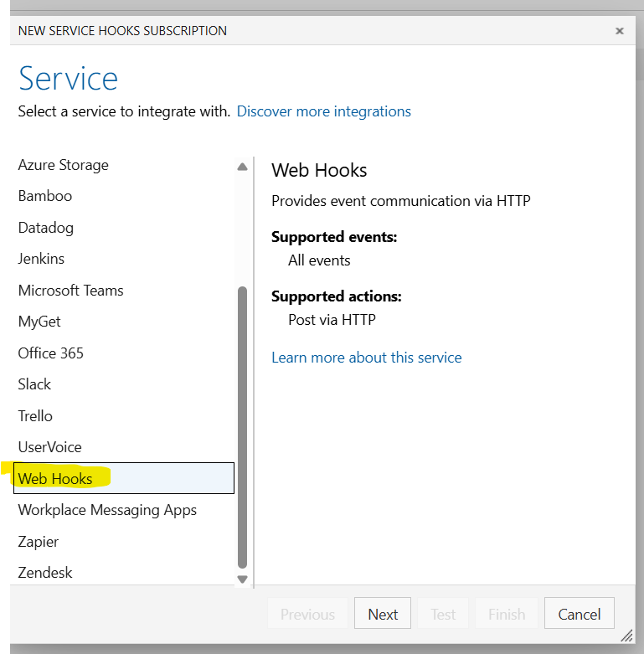
Task: Open Learn more about this service link
Action: [367, 358]
